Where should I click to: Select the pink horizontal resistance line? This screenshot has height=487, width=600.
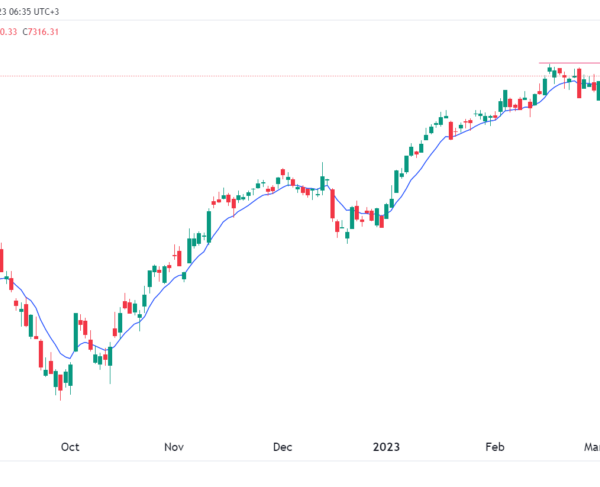click(x=569, y=63)
